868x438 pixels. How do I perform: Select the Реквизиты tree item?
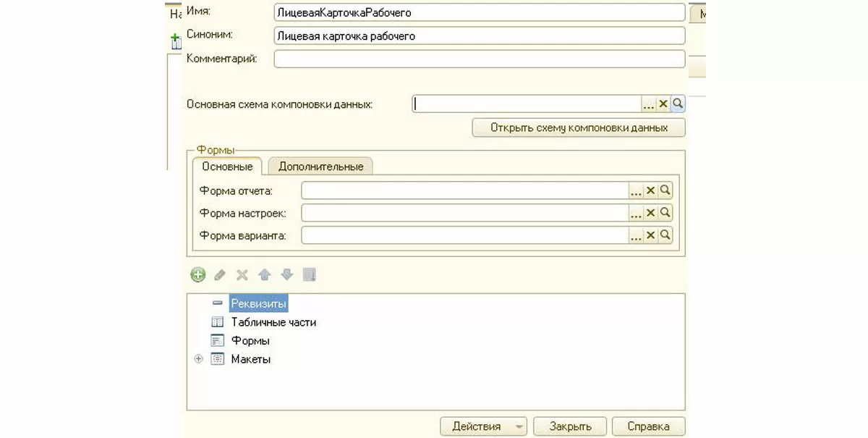(259, 303)
